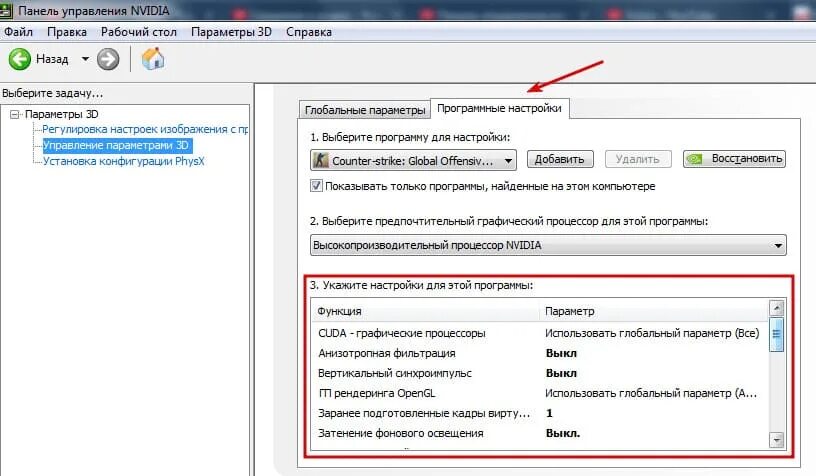
Task: Click the Выкл value for Анизотропная фильтрация
Action: 561,353
